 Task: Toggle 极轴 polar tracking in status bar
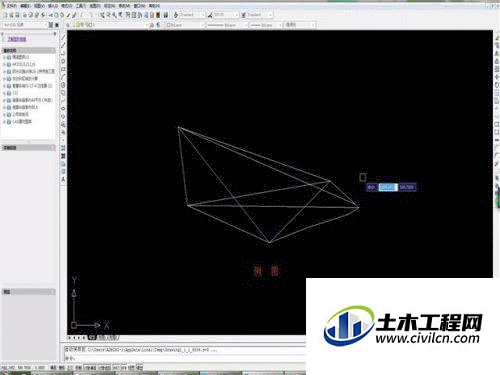(x=79, y=368)
